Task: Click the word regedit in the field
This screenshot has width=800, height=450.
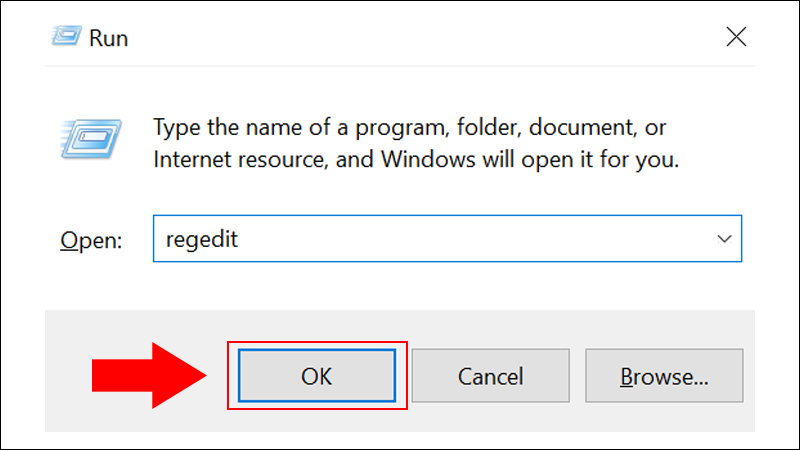Action: coord(202,240)
